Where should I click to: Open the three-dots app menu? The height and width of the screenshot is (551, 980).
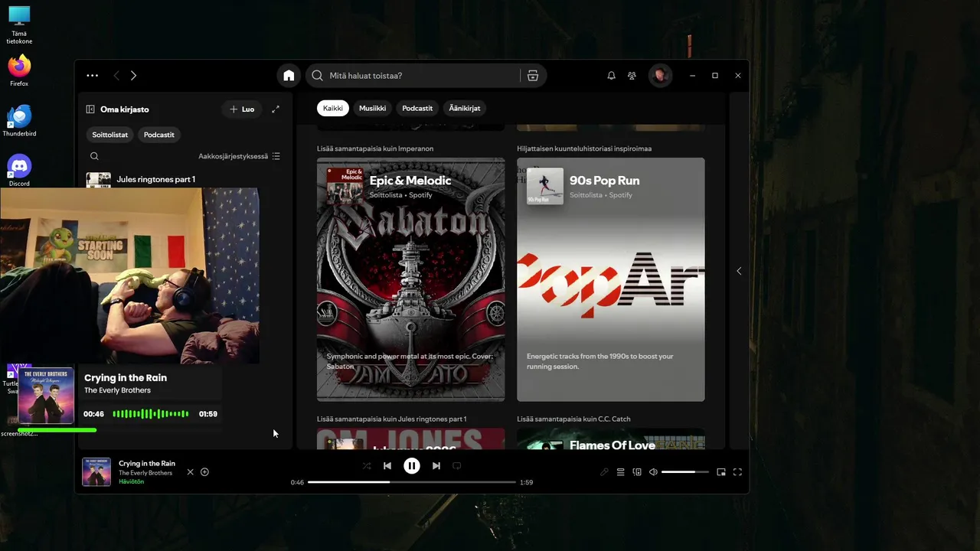93,76
